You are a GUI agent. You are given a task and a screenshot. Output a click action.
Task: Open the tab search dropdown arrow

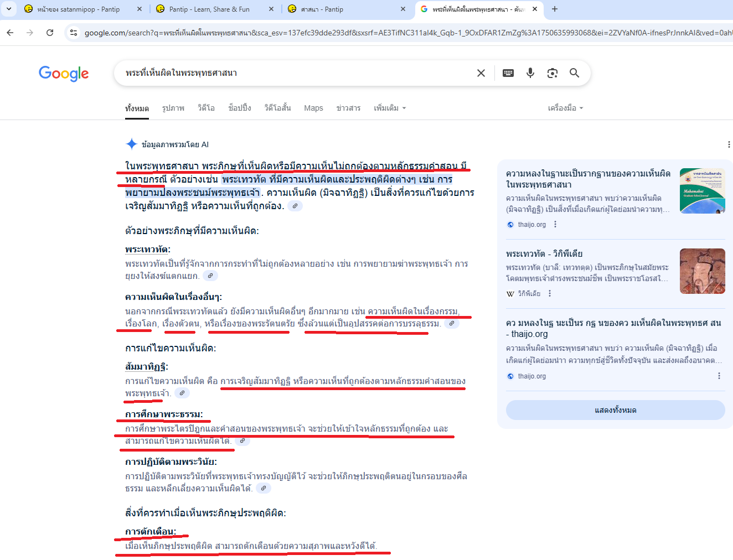pyautogui.click(x=9, y=9)
